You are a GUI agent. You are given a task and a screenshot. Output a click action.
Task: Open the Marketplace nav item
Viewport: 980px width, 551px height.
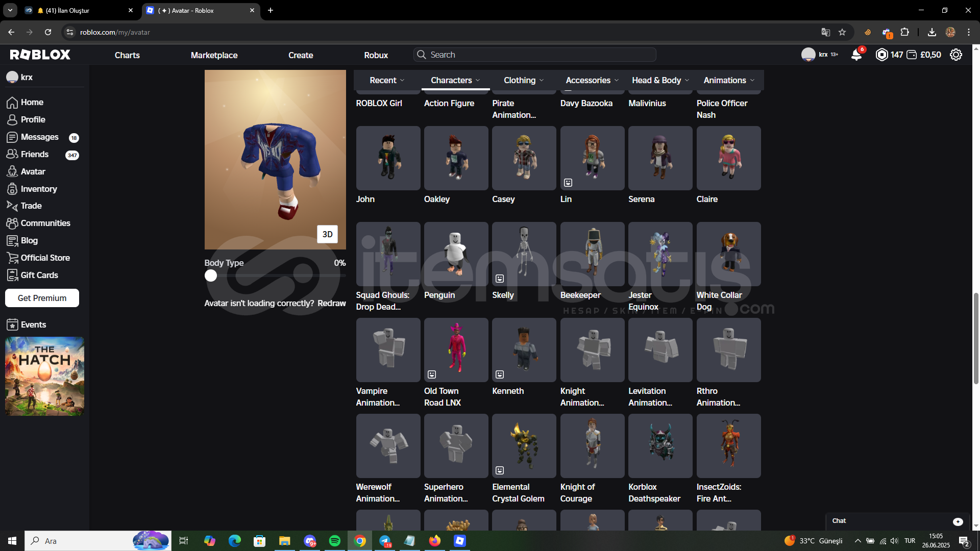click(214, 55)
